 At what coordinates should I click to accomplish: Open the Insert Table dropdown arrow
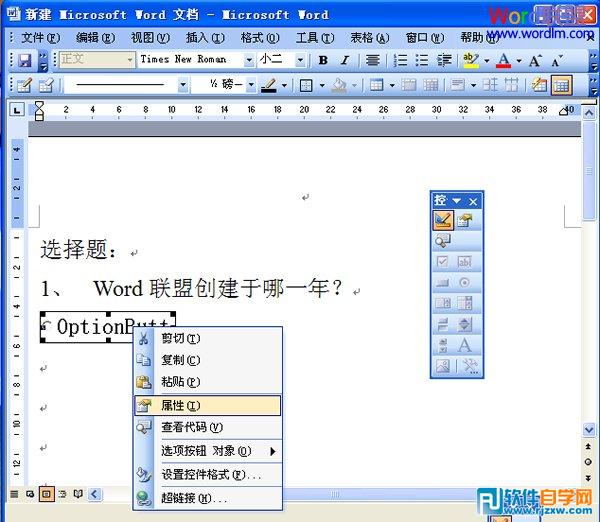pos(392,85)
